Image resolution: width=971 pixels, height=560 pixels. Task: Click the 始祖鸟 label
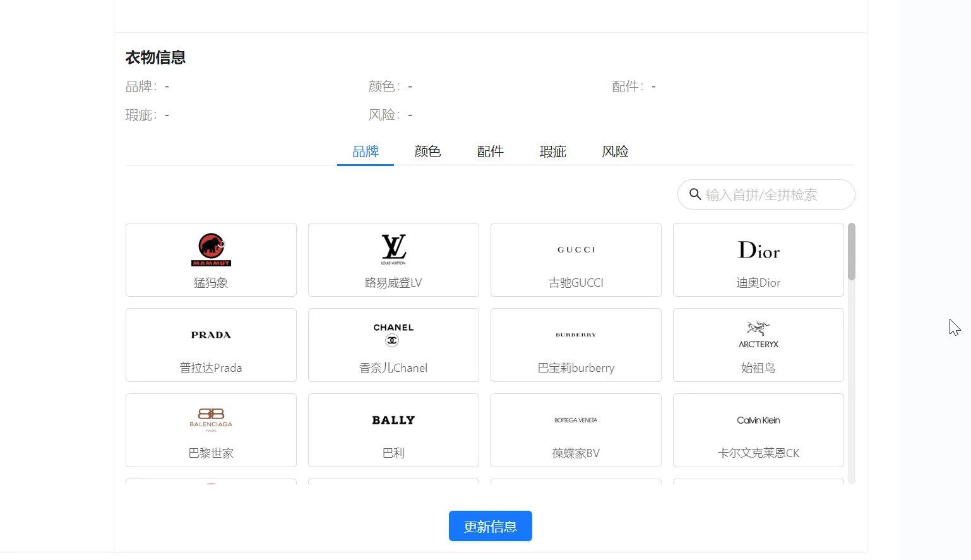tap(758, 368)
